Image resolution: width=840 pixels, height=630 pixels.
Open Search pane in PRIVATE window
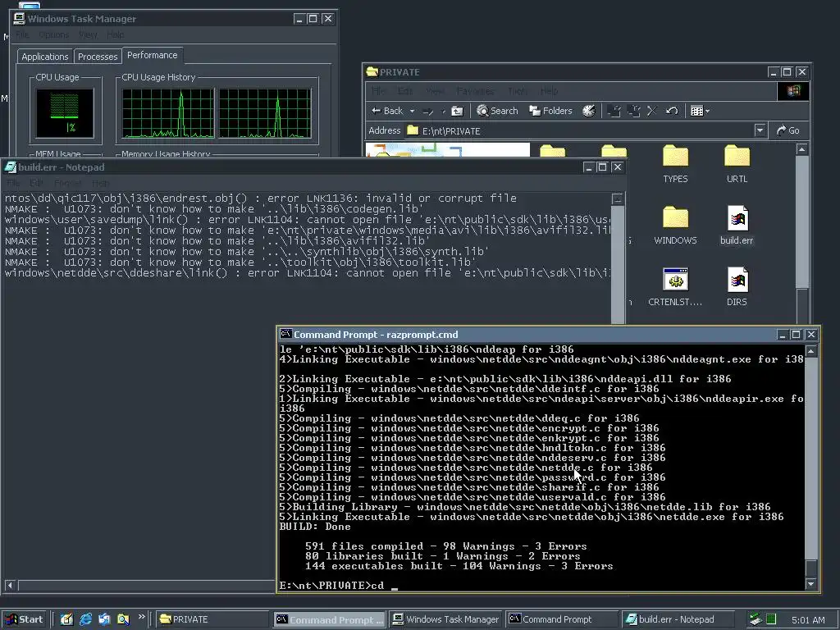[x=497, y=111]
